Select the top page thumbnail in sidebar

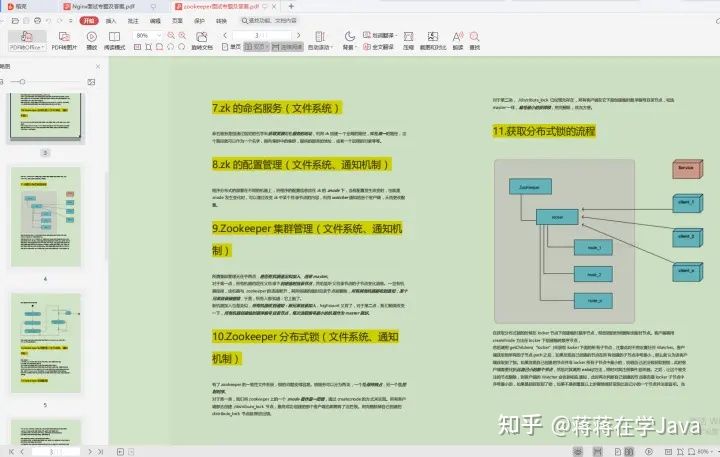46,117
